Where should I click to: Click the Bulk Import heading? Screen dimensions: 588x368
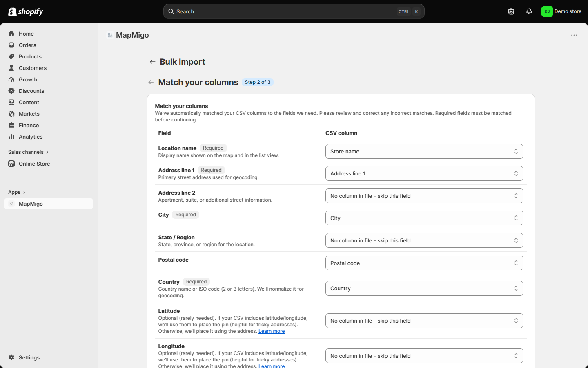[183, 62]
